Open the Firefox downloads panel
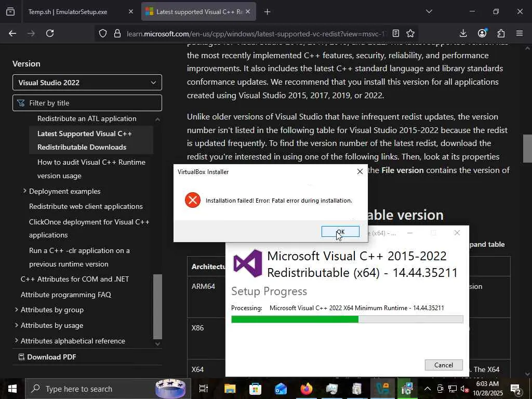The width and height of the screenshot is (532, 399). [x=463, y=33]
